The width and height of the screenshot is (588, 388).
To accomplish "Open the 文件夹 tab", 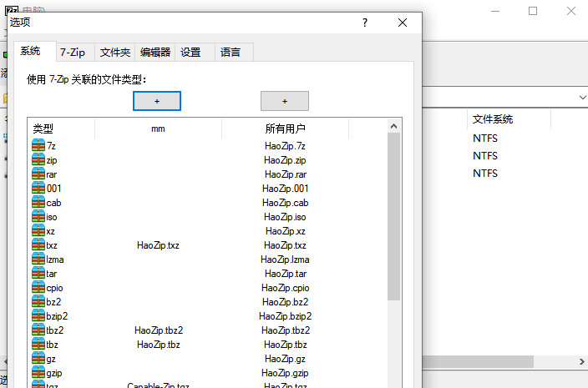I will point(114,53).
